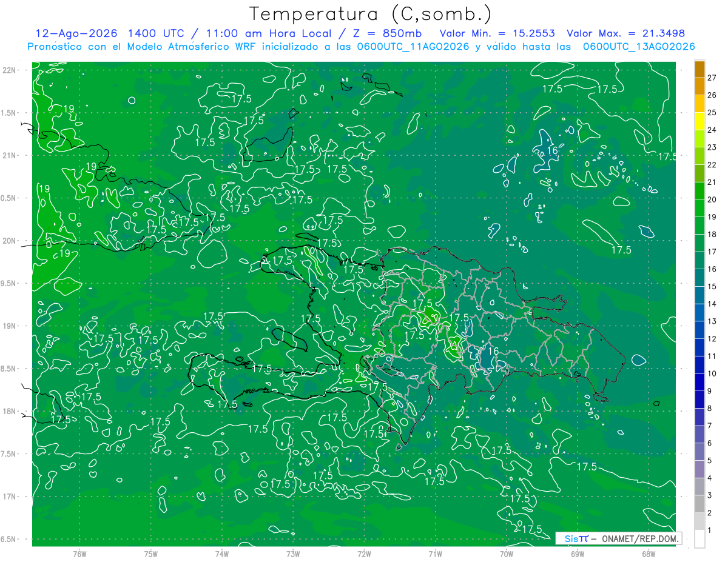
Task: Click the "73W" longitude axis label
Action: point(293,554)
